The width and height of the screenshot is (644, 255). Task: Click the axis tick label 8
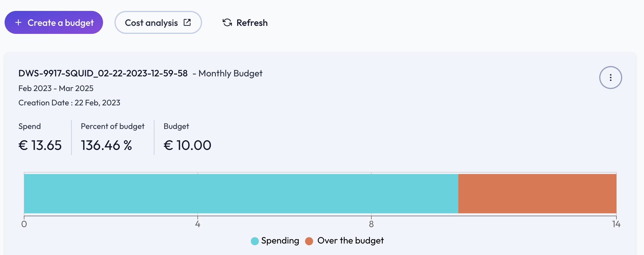click(x=371, y=224)
